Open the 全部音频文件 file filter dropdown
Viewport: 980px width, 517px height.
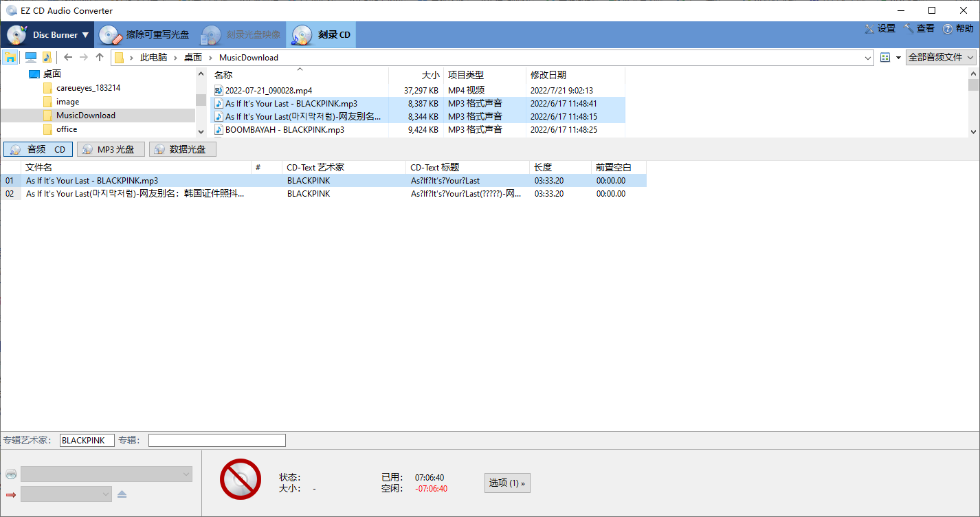point(941,58)
